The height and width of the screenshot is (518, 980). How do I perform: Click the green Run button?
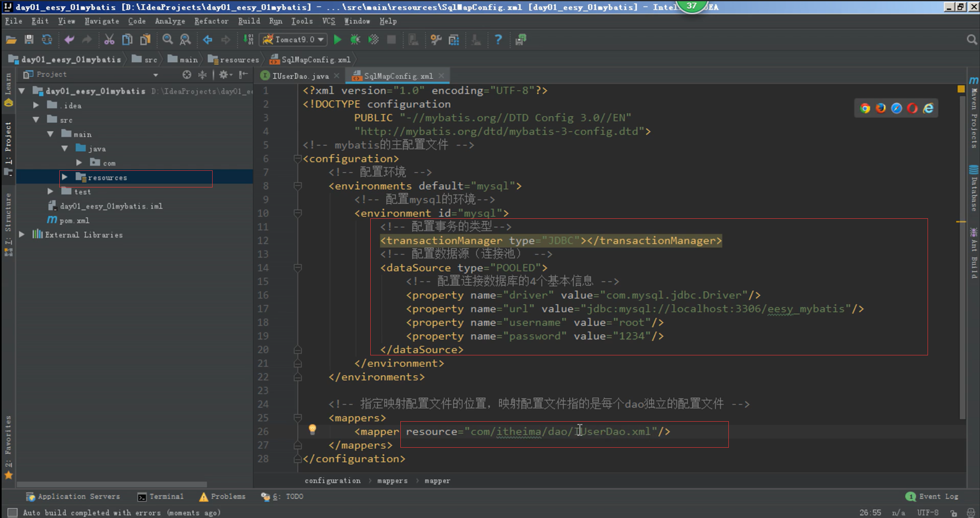tap(337, 39)
